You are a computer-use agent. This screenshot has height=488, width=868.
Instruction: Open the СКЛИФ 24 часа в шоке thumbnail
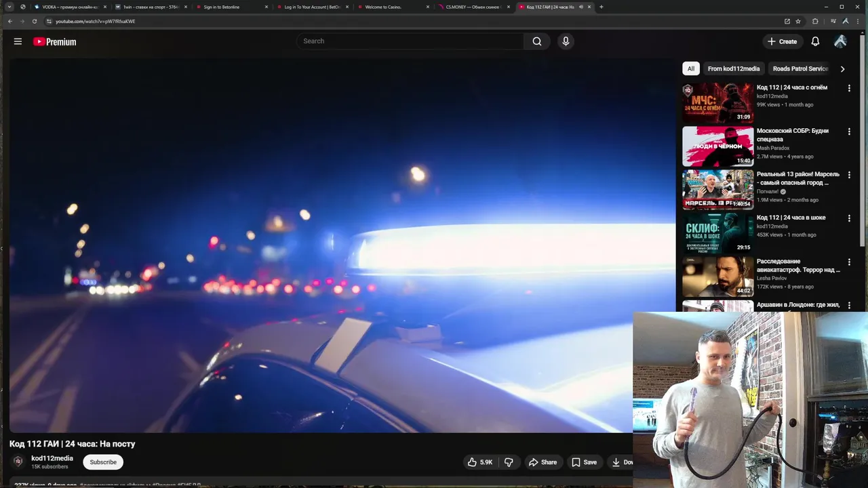pyautogui.click(x=717, y=233)
